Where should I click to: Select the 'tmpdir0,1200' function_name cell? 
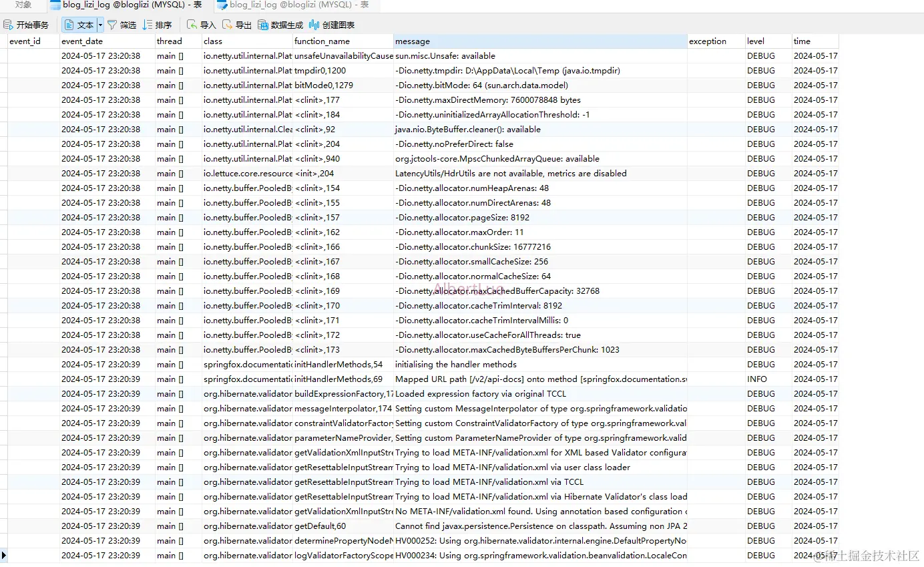point(343,71)
